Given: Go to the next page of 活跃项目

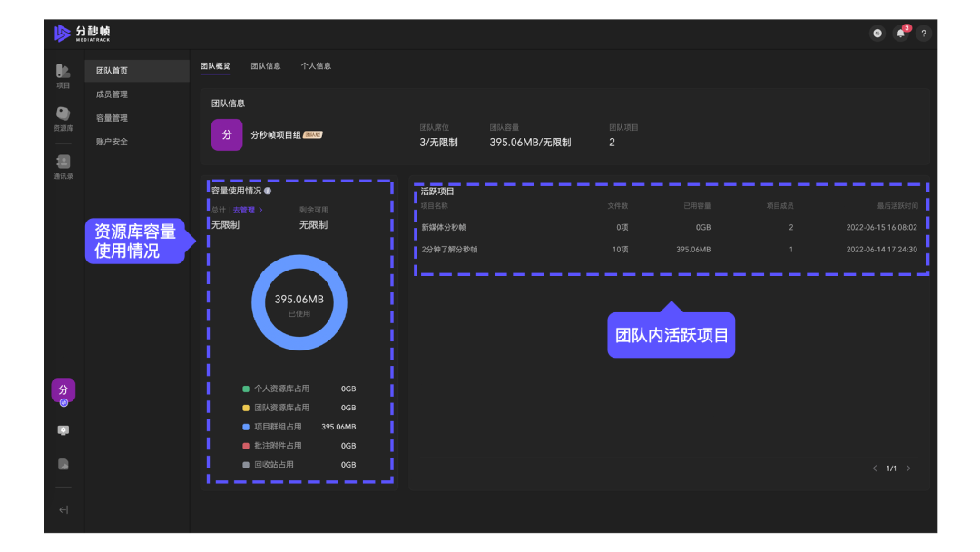Looking at the screenshot, I should 908,468.
